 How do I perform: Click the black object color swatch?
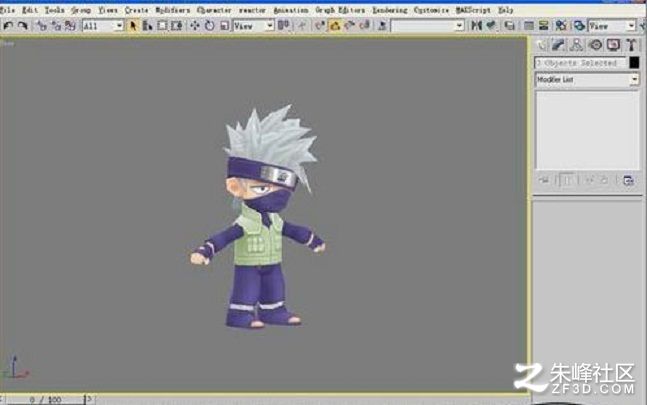click(x=634, y=63)
